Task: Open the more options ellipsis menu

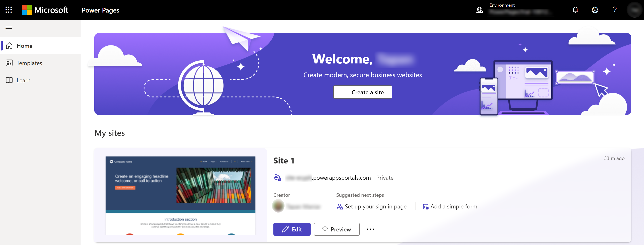Action: [x=370, y=229]
